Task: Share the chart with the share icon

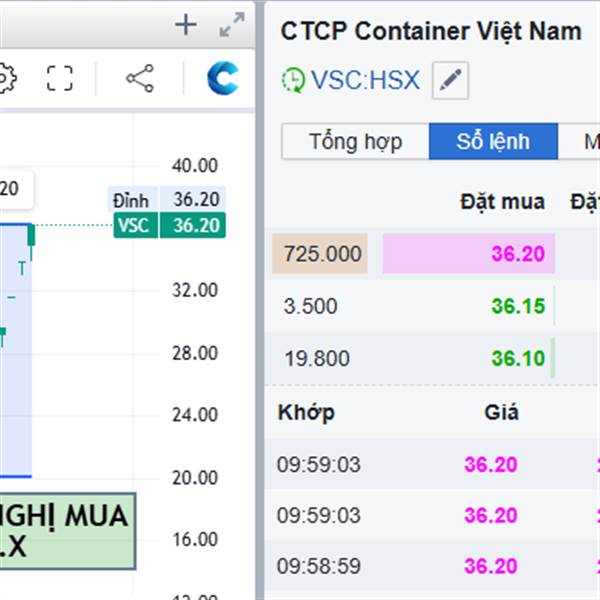Action: (x=140, y=78)
